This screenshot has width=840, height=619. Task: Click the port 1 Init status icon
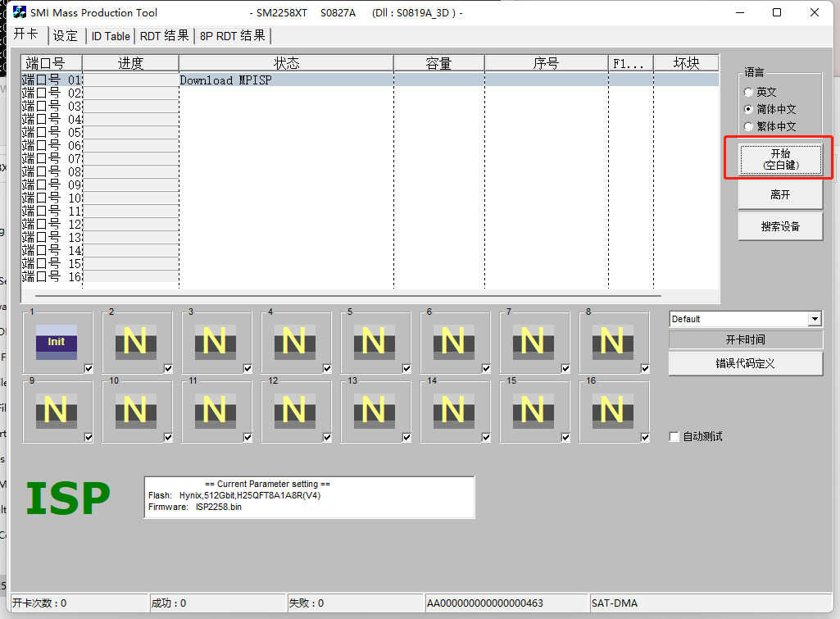[x=56, y=342]
